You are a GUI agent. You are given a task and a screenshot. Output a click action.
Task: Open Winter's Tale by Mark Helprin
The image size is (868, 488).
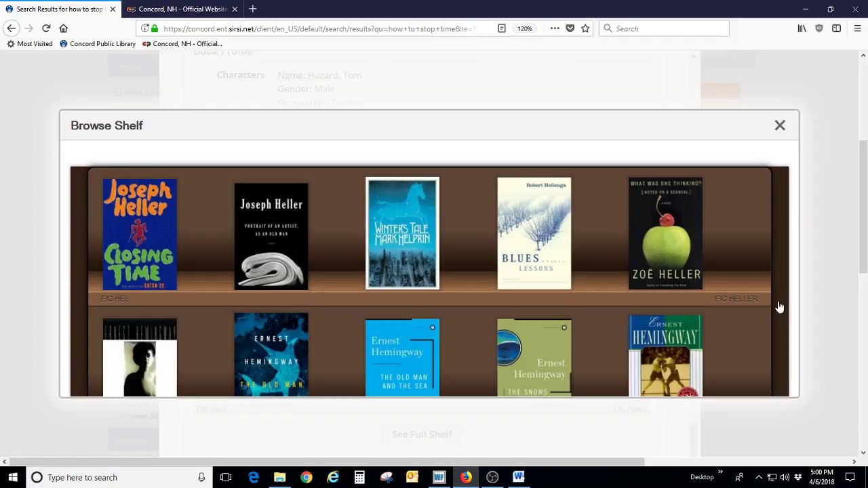tap(403, 233)
